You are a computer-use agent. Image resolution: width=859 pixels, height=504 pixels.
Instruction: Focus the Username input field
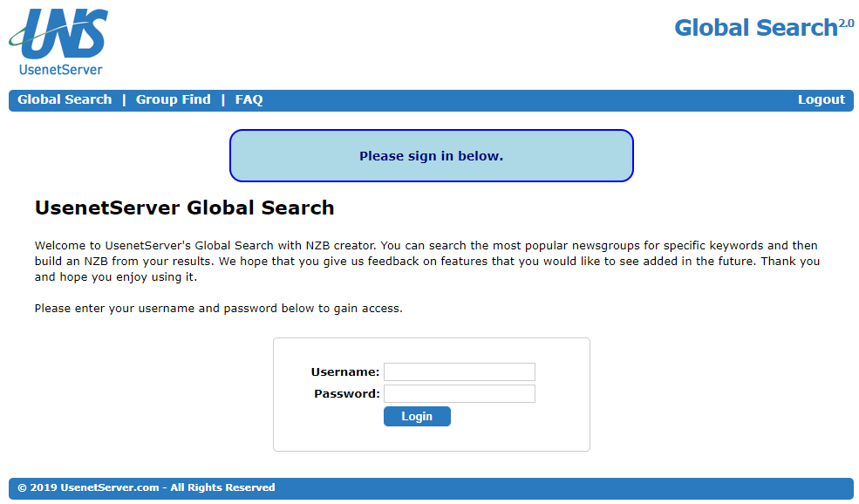pyautogui.click(x=459, y=371)
